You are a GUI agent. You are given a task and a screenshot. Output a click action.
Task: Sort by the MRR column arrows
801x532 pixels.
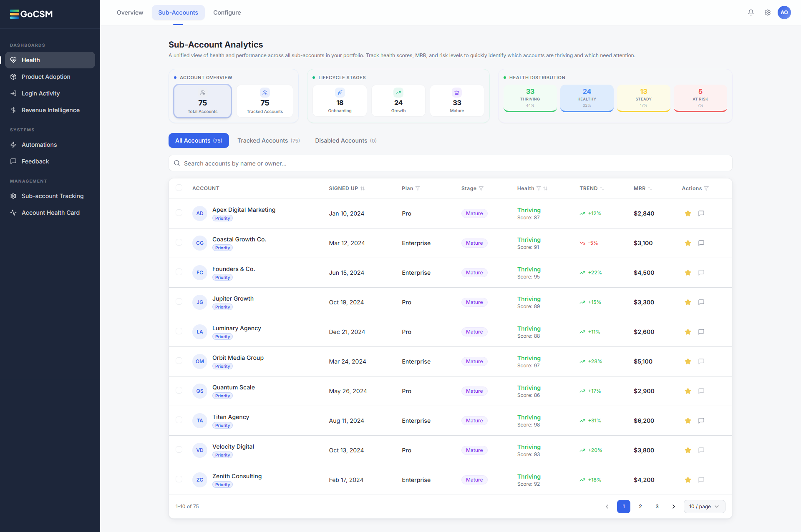650,188
